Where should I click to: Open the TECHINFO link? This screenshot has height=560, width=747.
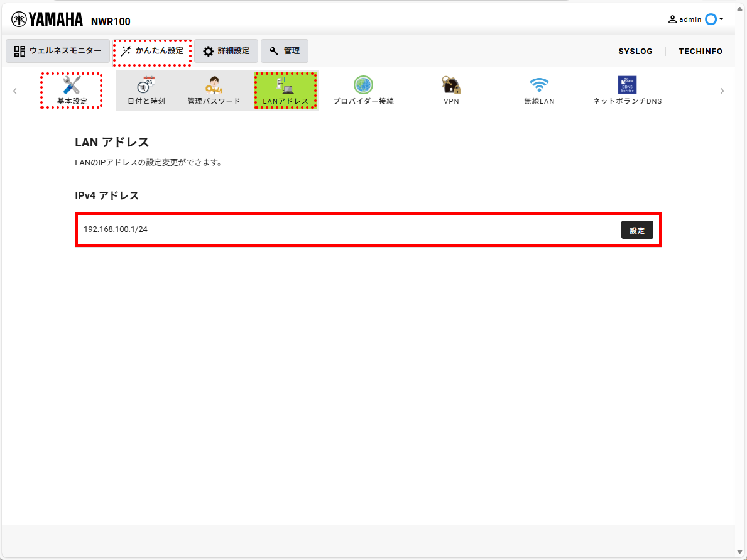click(x=701, y=52)
